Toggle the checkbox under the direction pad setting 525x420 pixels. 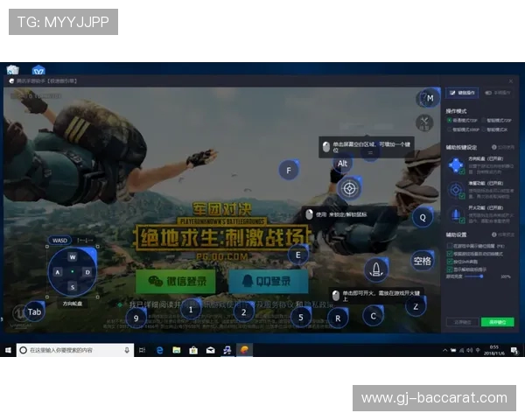pyautogui.click(x=462, y=172)
